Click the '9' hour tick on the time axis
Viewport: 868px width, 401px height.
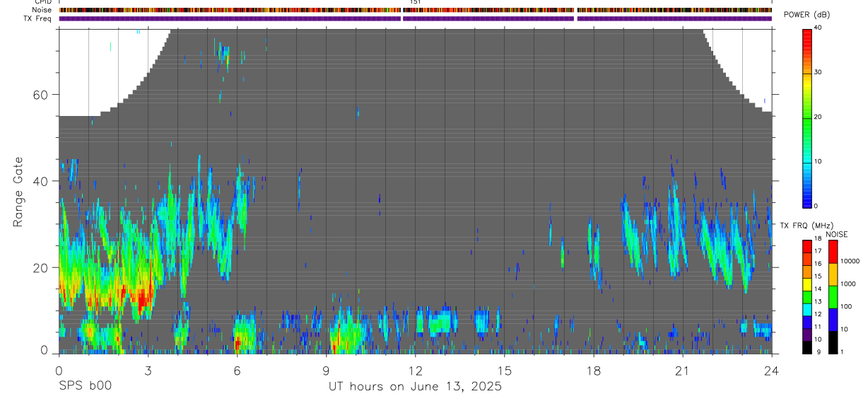tap(326, 371)
